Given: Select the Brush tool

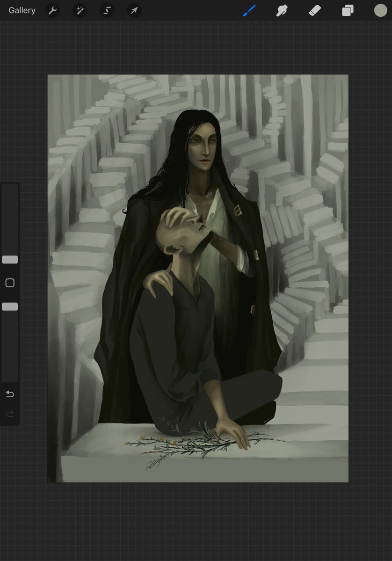Looking at the screenshot, I should (249, 10).
